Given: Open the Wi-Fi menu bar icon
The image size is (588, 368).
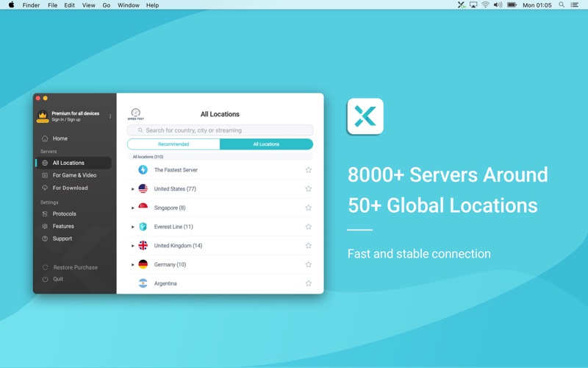Looking at the screenshot, I should point(486,5).
